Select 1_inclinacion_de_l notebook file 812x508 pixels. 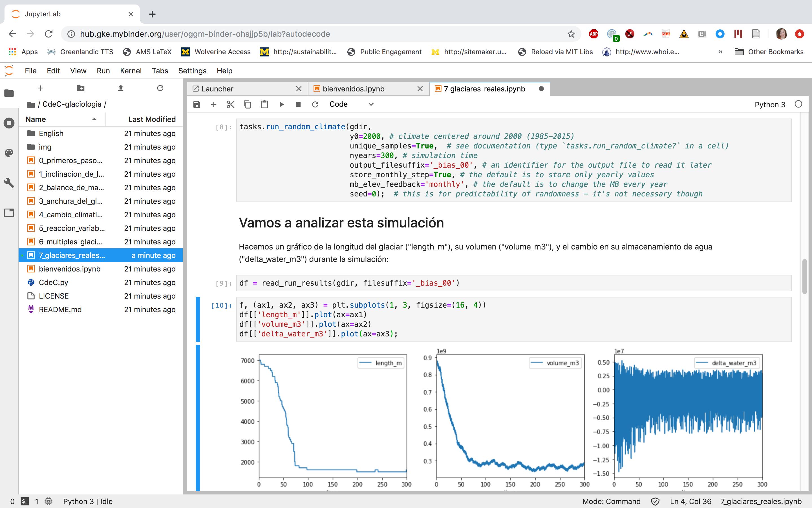click(101, 174)
